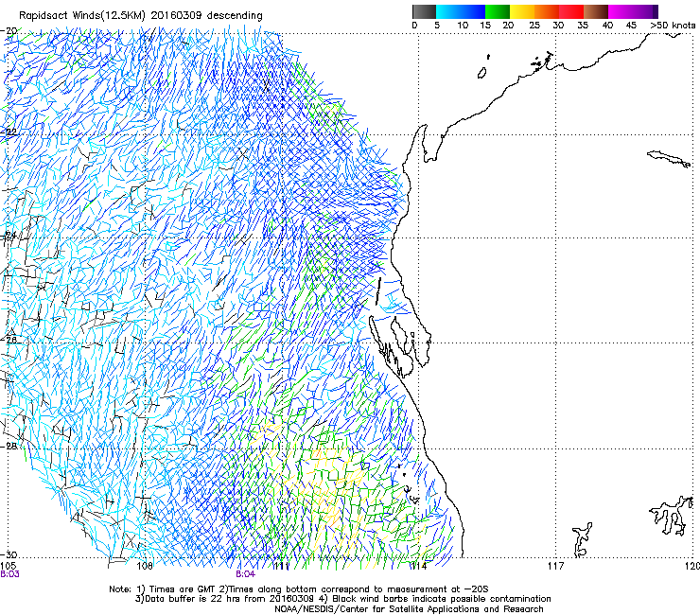Click the long island outline near 119E, 22S
Screen dimensions: 700x615
[669, 159]
